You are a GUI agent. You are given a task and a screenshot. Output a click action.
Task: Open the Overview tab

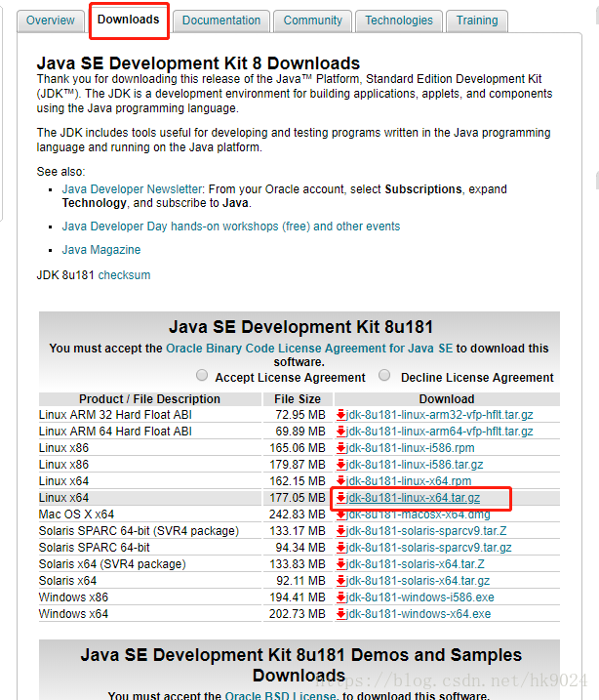tap(51, 21)
